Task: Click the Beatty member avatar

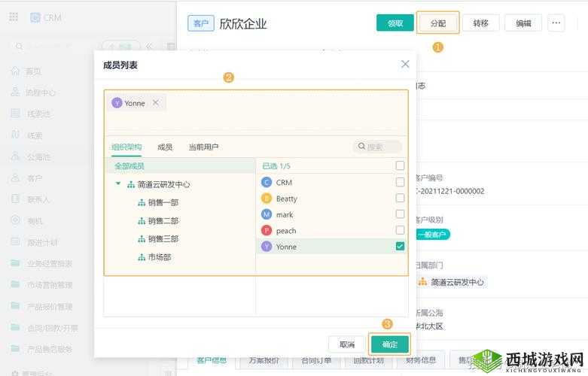Action: [267, 199]
